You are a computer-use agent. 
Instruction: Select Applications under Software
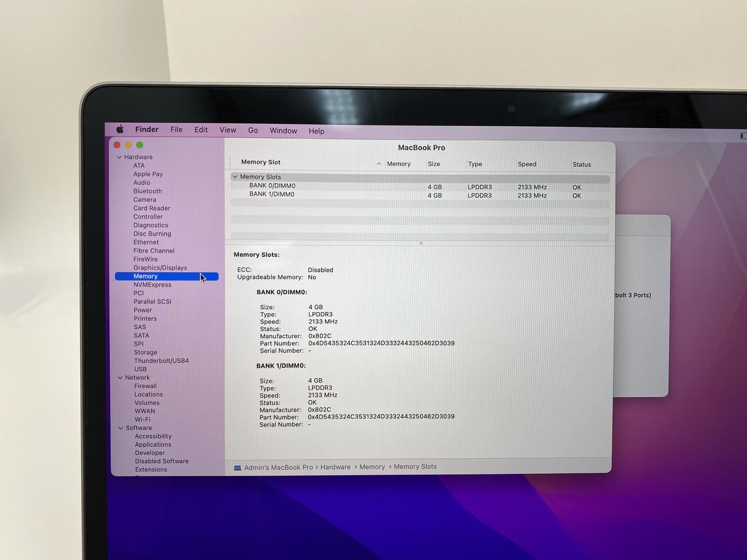(153, 445)
